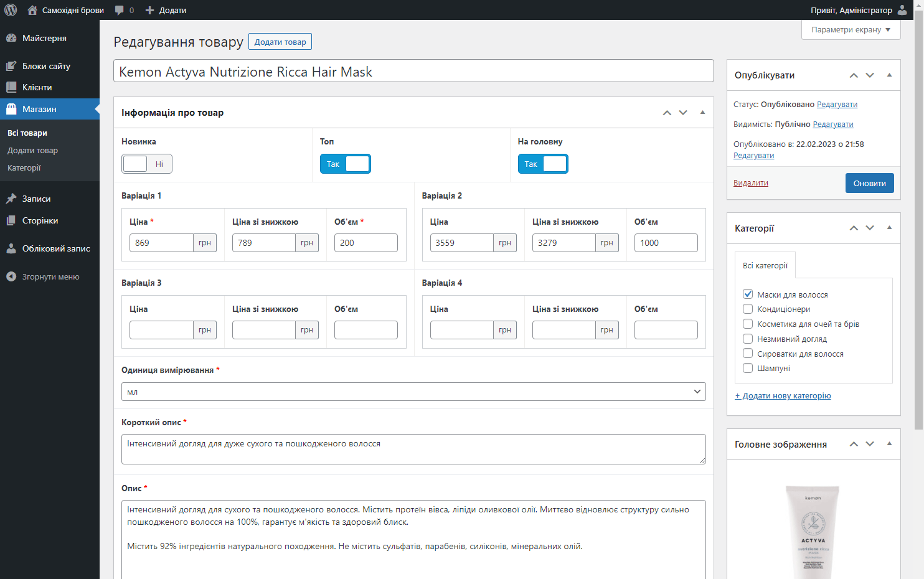This screenshot has height=579, width=924.
Task: Collapse the Опублікувати panel triangle
Action: pyautogui.click(x=889, y=75)
